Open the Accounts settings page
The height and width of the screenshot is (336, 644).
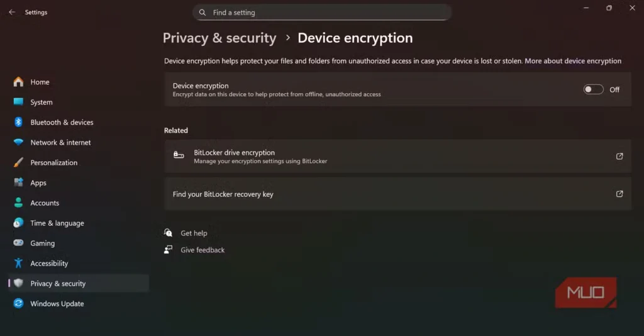tap(45, 203)
